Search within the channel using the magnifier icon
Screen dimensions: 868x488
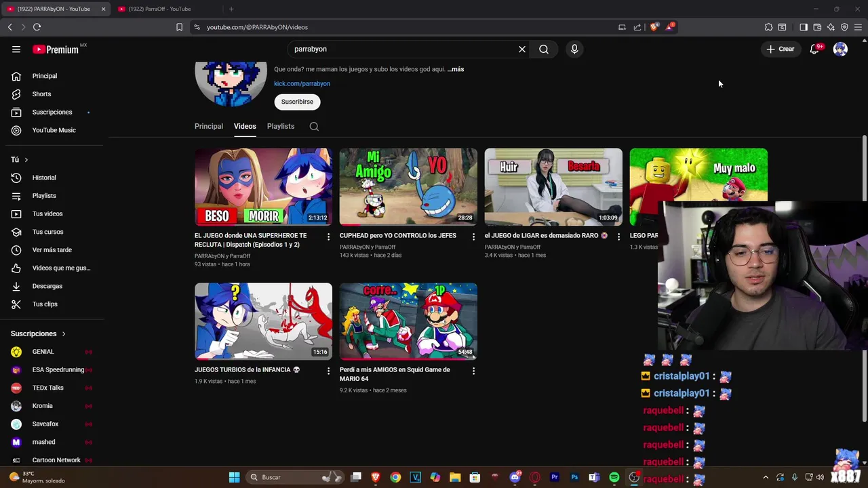[x=314, y=126]
